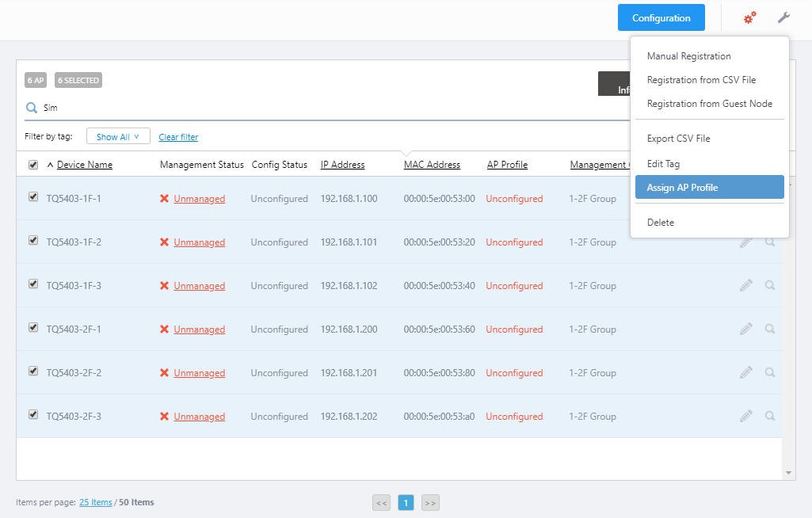Viewport: 812px width, 518px height.
Task: Click the scrollbar down arrow in table
Action: tap(788, 473)
